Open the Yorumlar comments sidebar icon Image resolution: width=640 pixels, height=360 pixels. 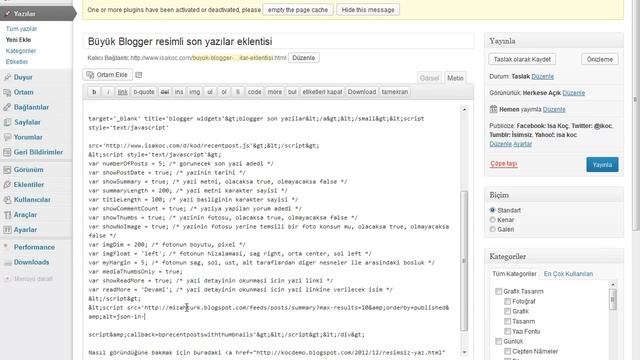coord(7,137)
